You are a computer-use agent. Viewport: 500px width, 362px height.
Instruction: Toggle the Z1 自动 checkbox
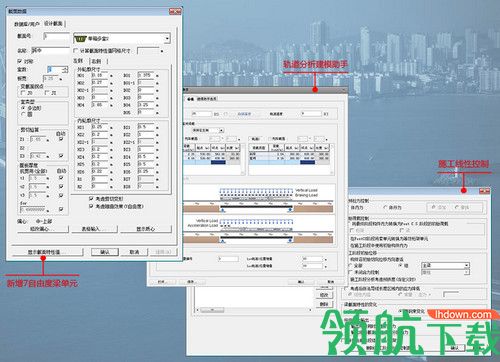(61, 139)
